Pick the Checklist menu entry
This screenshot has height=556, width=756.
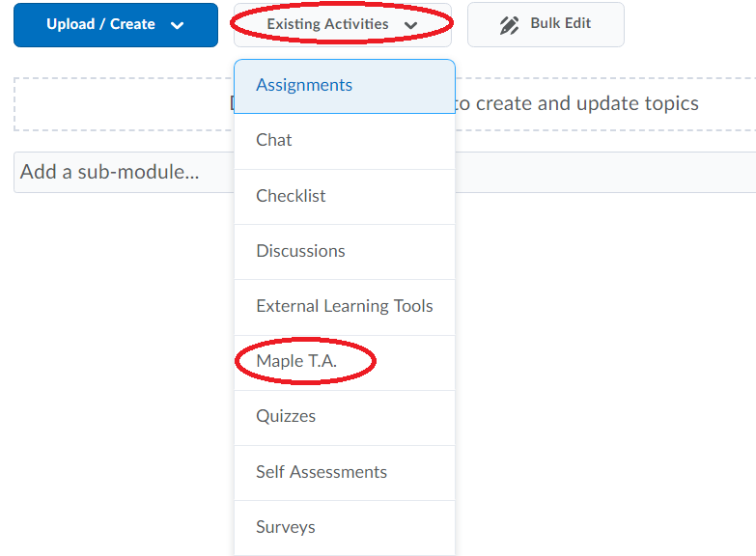click(291, 196)
